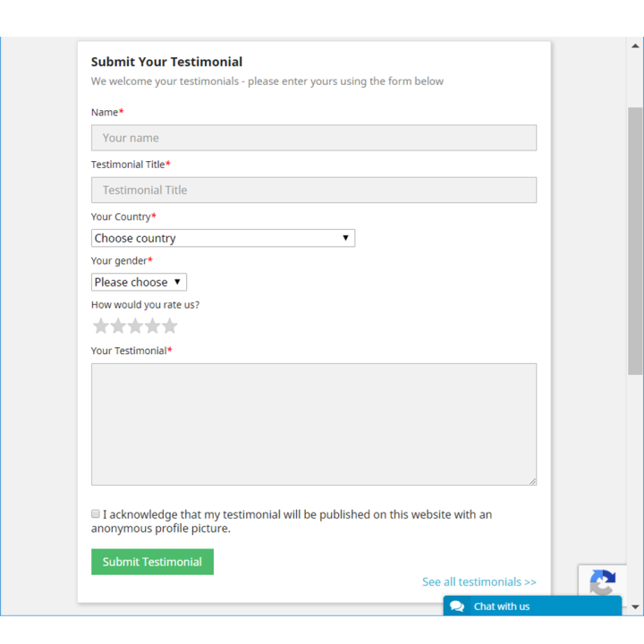Rate with the fifth star
Screen dimensions: 644x644
pyautogui.click(x=170, y=326)
